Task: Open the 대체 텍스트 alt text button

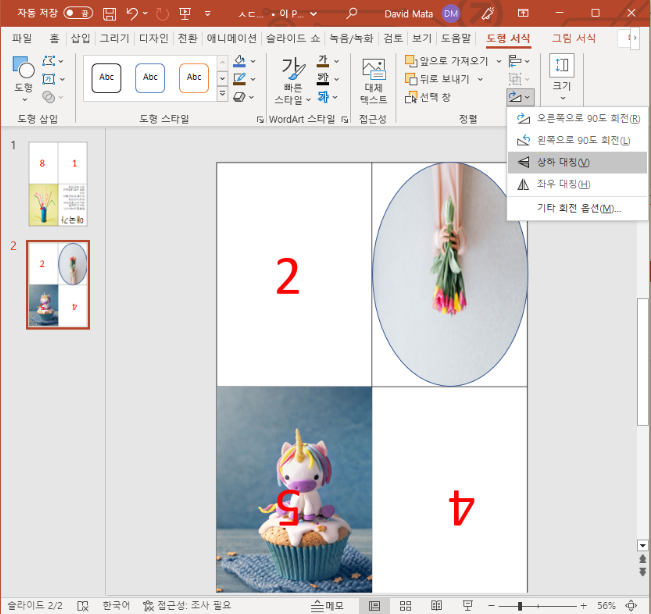Action: point(373,81)
